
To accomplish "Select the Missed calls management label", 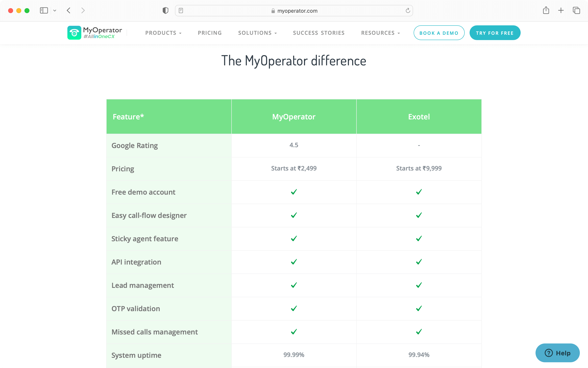I will (155, 332).
